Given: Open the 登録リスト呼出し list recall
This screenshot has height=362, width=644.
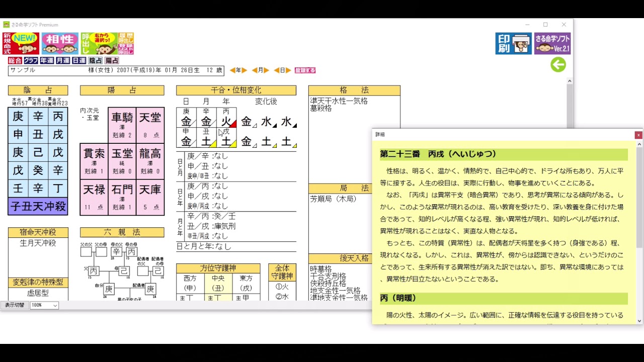Looking at the screenshot, I should [126, 49].
